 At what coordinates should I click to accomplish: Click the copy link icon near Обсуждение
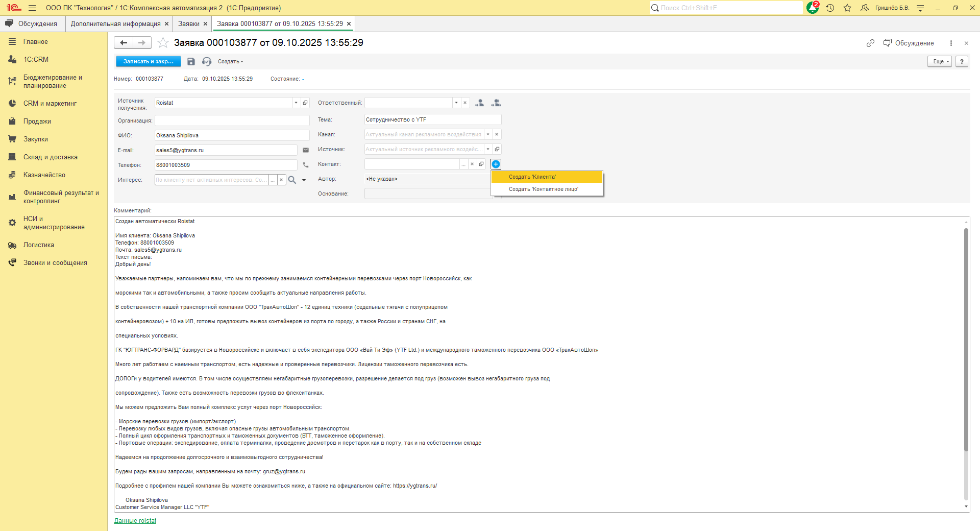coord(870,43)
